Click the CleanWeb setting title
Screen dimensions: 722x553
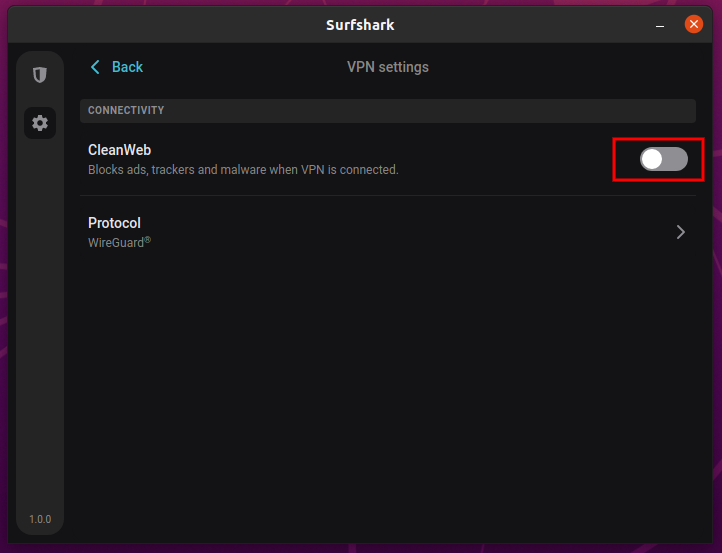coord(119,150)
